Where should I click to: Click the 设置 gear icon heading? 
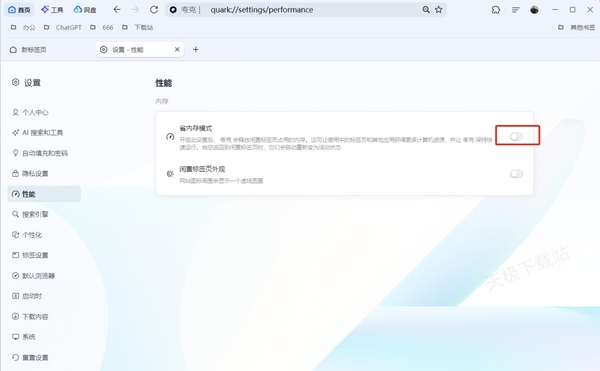(15, 82)
